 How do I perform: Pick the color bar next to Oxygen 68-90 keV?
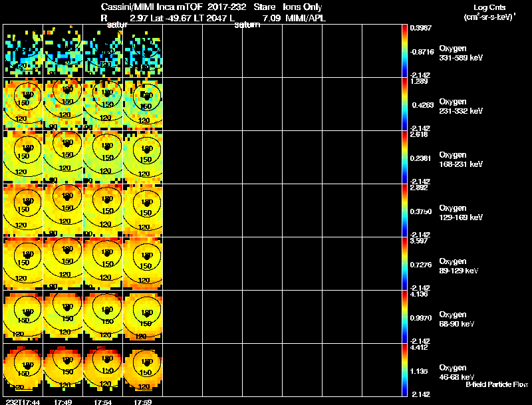404,317
